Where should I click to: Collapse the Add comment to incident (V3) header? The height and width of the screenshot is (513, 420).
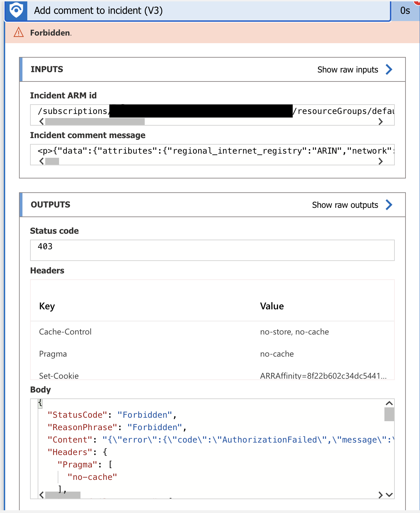pos(198,11)
